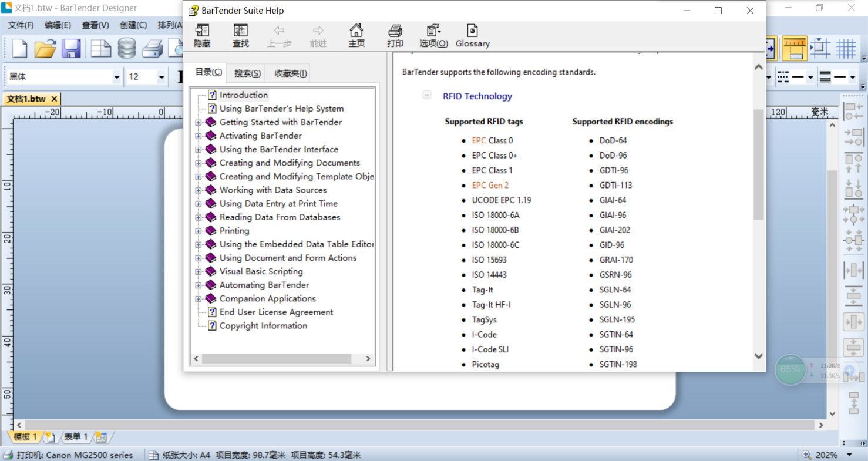Screen dimensions: 868x461
Task: Open Using BarTender's Help System topic
Action: pyautogui.click(x=281, y=109)
